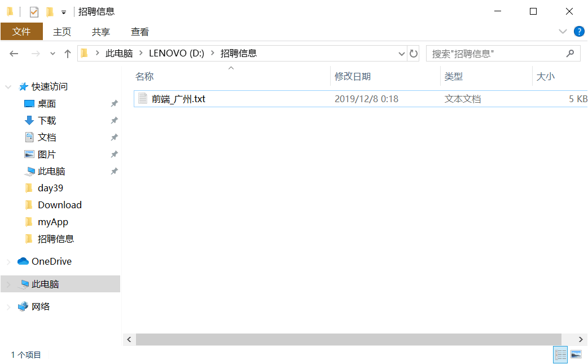Refresh the folder with refresh icon

coord(414,54)
